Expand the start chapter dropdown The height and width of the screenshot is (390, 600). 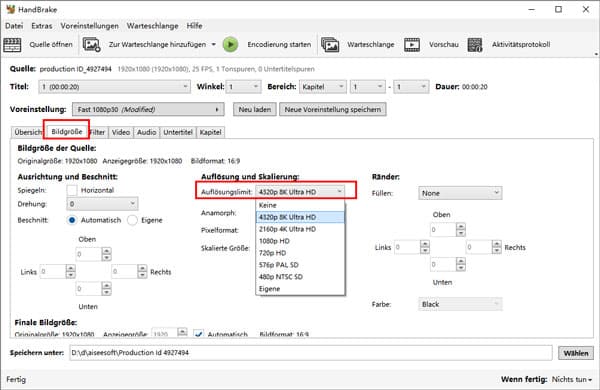point(367,87)
